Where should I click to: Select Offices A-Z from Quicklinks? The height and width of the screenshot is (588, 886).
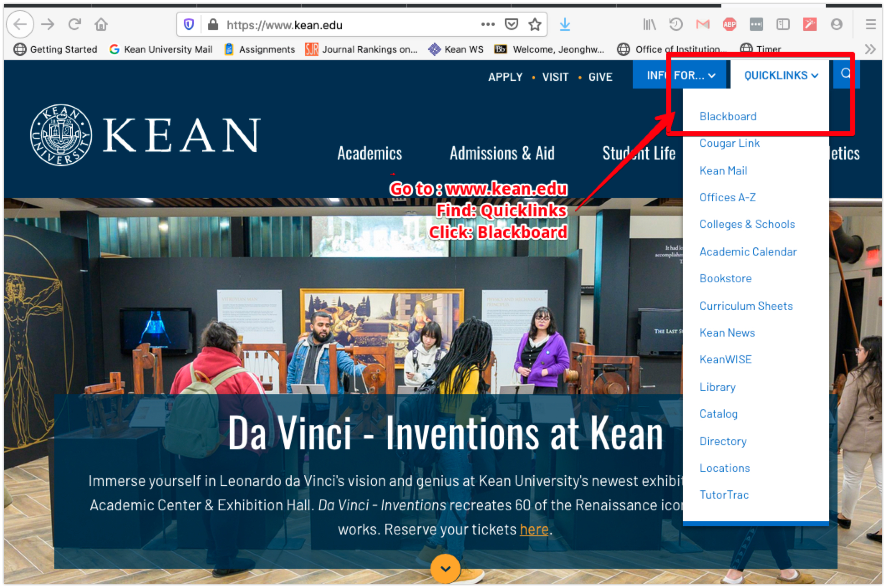[728, 197]
